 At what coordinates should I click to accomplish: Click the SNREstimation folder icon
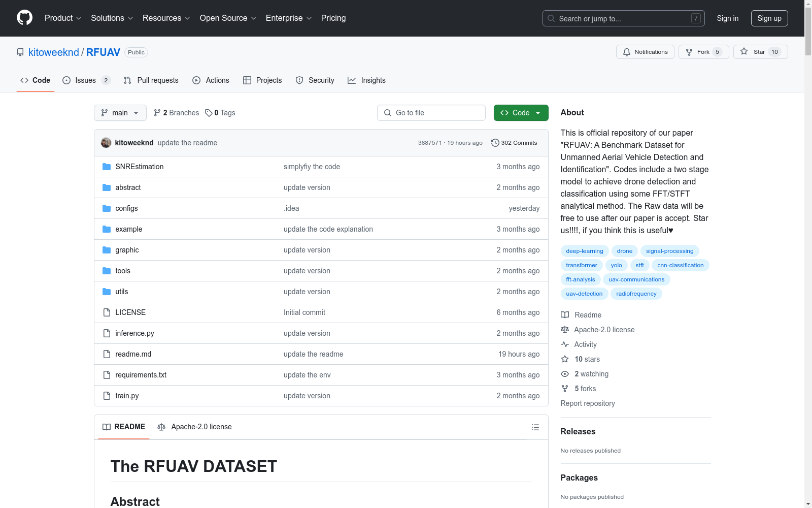point(107,167)
